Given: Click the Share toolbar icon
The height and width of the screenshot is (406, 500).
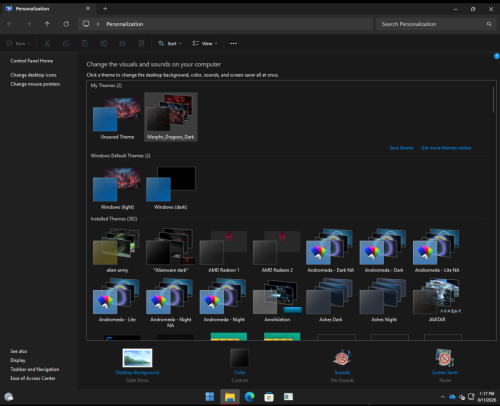Looking at the screenshot, I should click(122, 43).
